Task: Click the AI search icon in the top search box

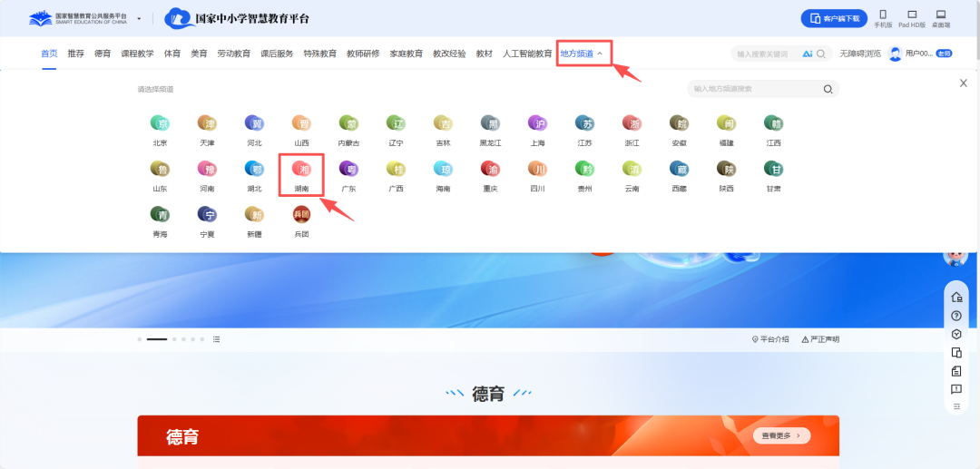Action: [808, 54]
